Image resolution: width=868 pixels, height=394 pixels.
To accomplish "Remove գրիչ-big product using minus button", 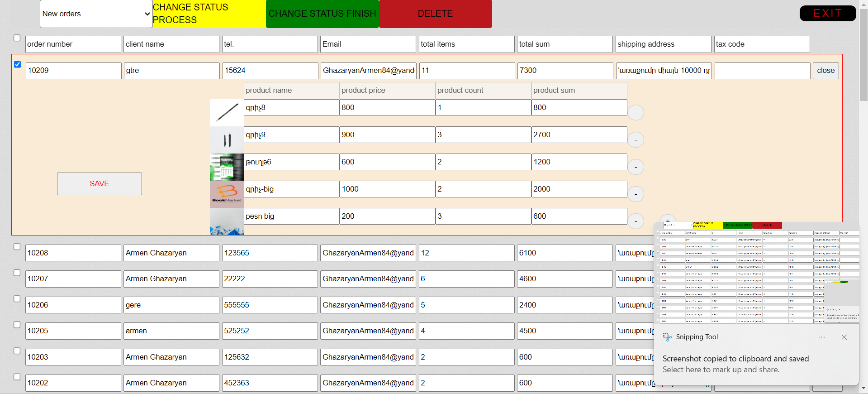I will [636, 194].
